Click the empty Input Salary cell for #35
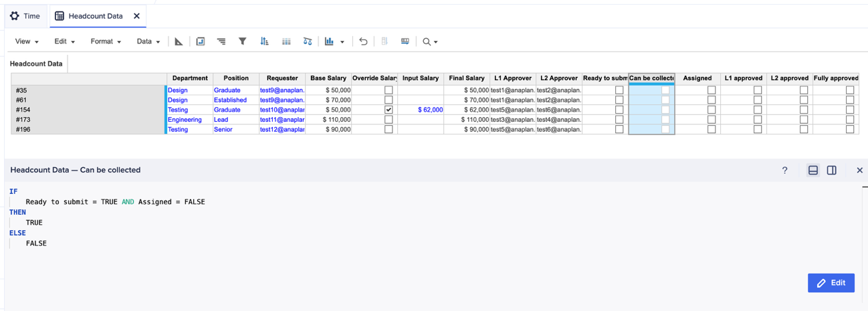The height and width of the screenshot is (311, 868). tap(421, 90)
